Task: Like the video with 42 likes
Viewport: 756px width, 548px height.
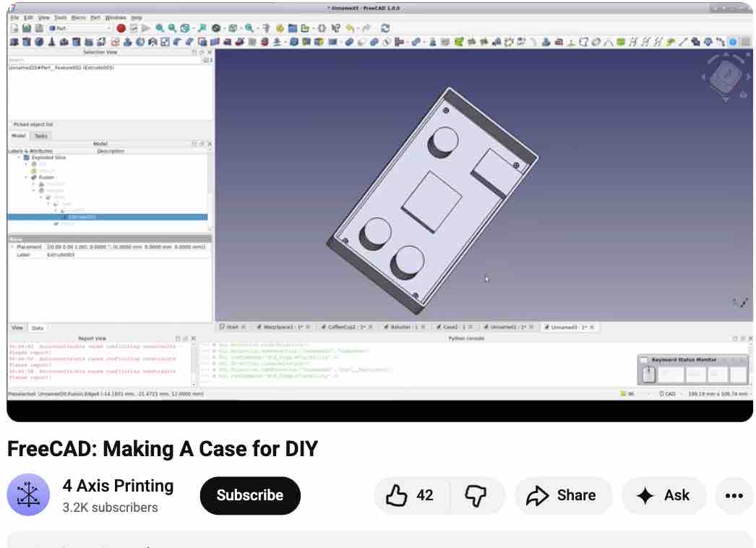Action: [411, 495]
